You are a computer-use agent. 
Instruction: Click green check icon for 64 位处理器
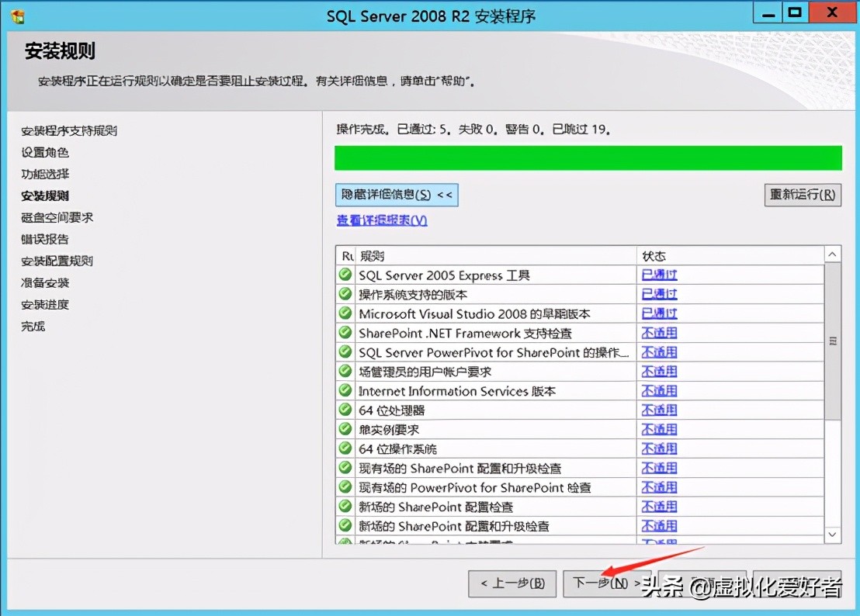tap(345, 410)
